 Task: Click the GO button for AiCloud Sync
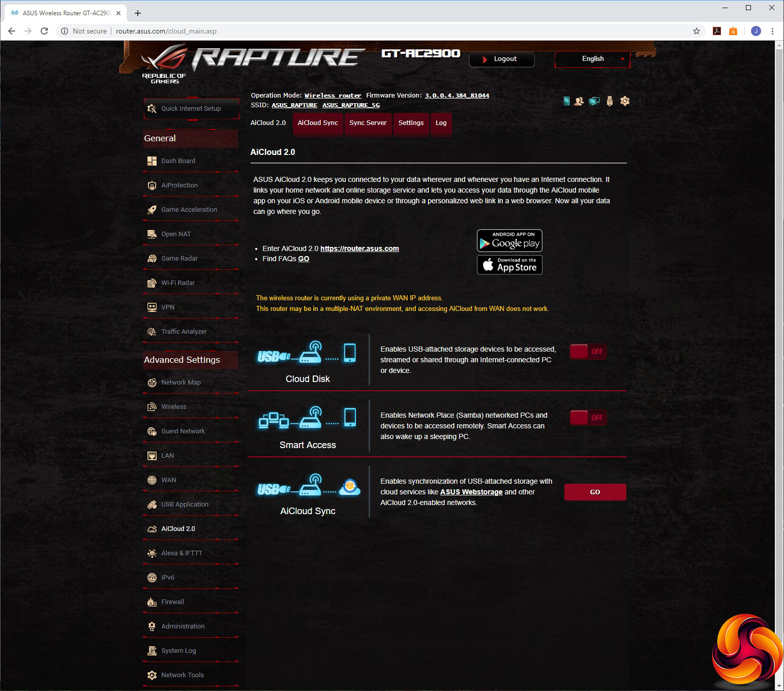point(595,492)
